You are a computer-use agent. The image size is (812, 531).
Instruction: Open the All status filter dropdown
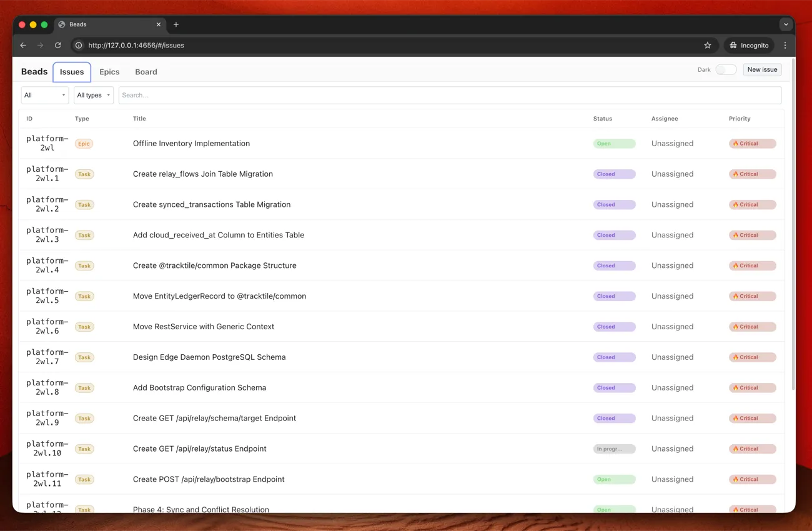pyautogui.click(x=44, y=95)
